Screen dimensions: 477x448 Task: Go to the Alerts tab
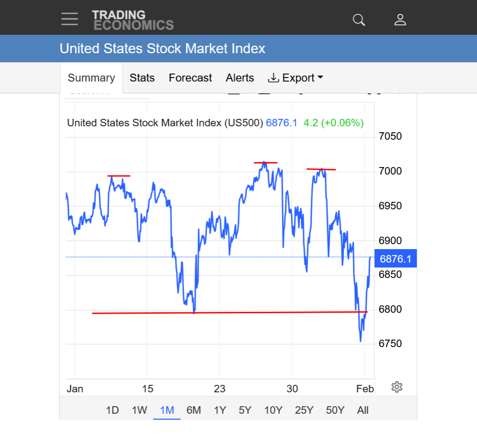click(239, 78)
